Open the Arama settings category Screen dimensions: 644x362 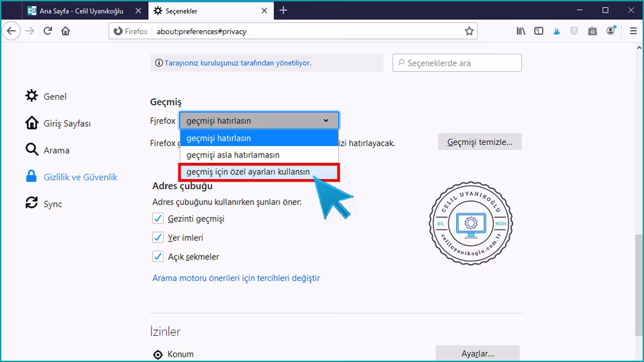click(47, 150)
